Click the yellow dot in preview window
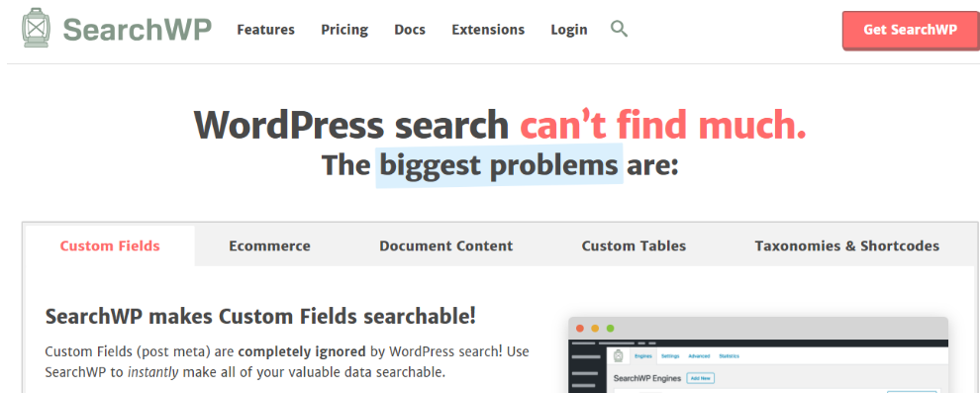 point(595,329)
